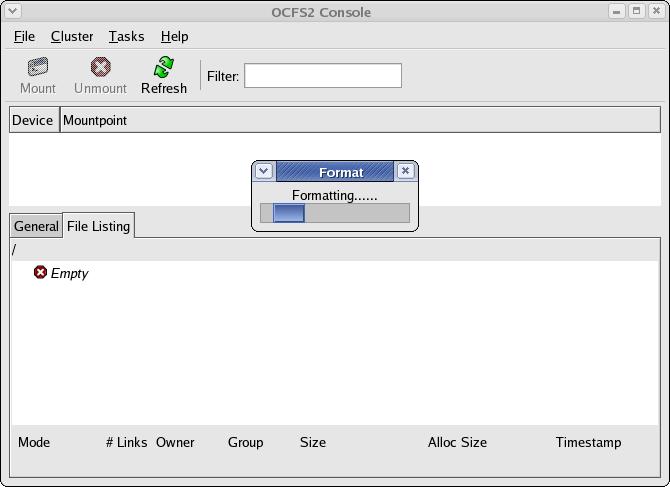Sort by the Device column header
670x487 pixels.
click(x=34, y=120)
